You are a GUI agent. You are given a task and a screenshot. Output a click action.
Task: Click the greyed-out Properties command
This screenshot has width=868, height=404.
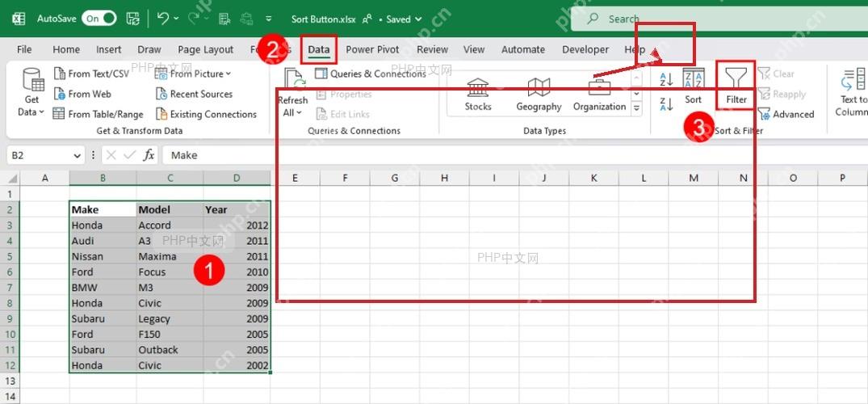click(344, 95)
